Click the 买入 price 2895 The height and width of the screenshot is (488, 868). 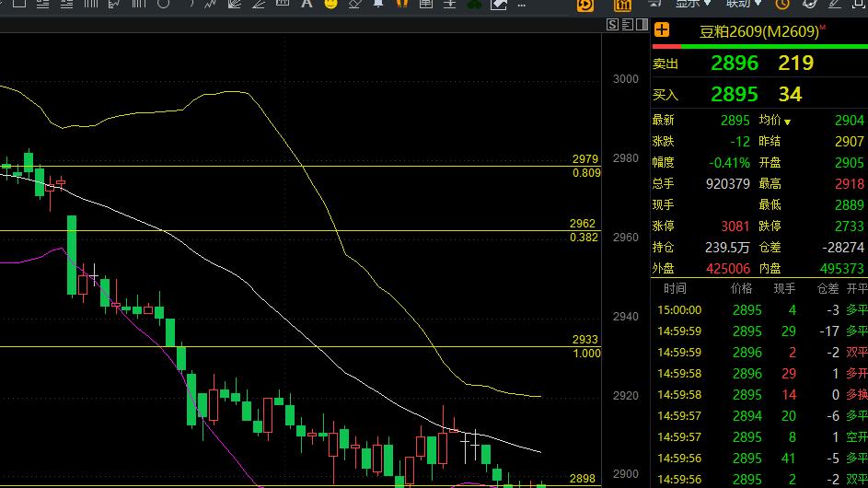tap(734, 95)
